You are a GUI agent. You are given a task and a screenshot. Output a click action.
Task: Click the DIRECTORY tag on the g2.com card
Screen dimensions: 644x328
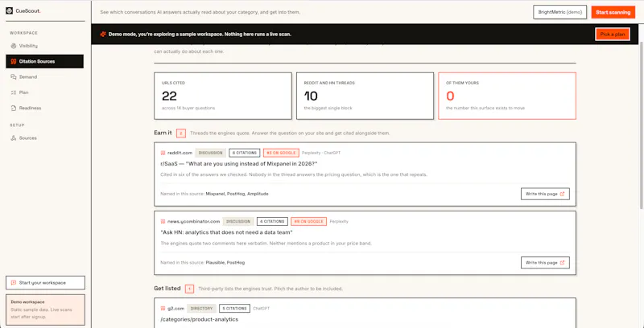click(x=202, y=309)
